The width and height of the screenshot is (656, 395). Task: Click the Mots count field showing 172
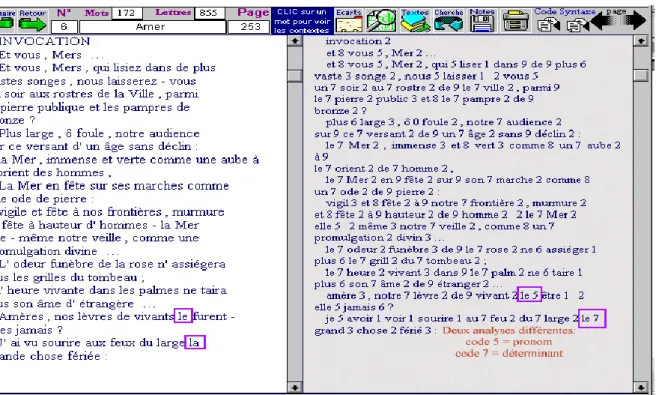126,13
